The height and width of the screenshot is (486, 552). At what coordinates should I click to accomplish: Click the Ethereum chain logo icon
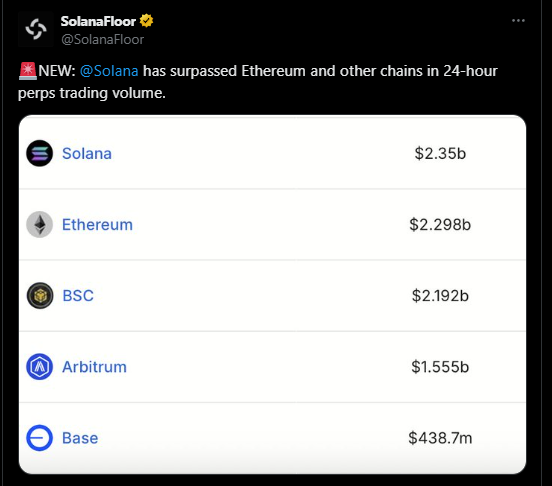[x=40, y=225]
